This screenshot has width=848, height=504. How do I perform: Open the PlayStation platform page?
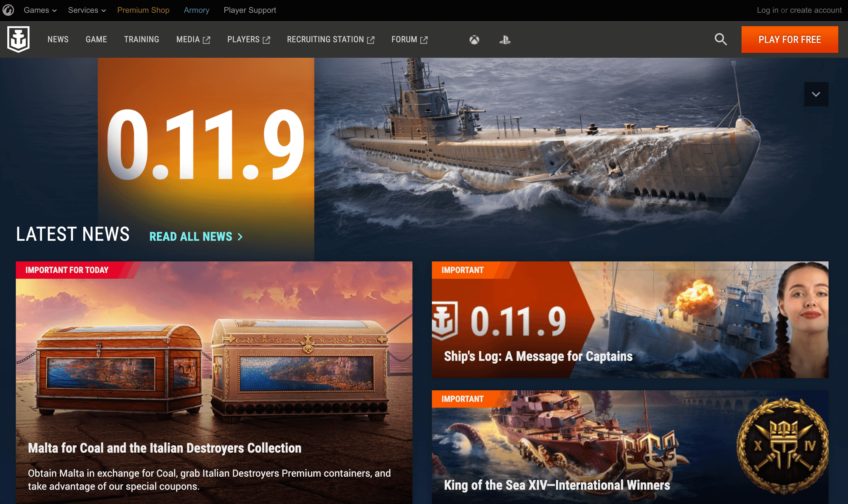(505, 40)
